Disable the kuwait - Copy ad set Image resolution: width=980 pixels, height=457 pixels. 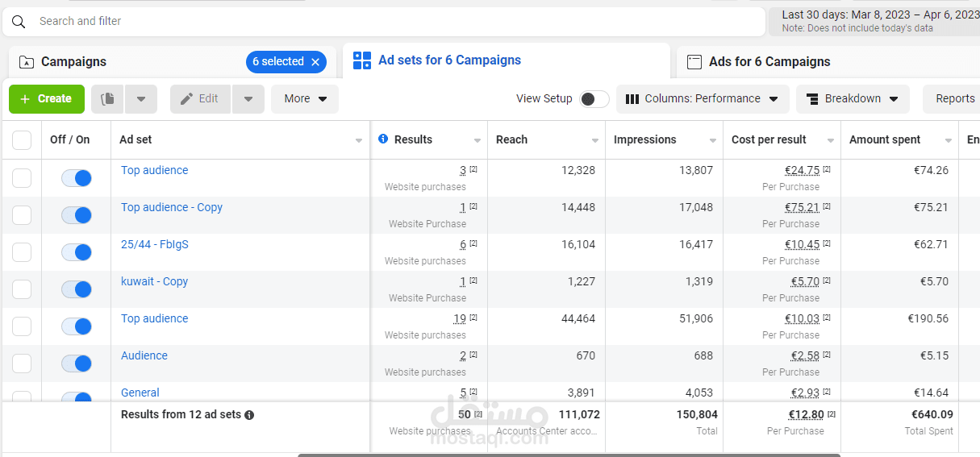pos(77,289)
